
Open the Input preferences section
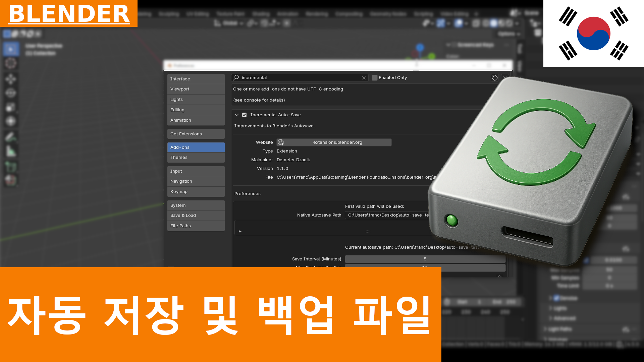point(196,171)
